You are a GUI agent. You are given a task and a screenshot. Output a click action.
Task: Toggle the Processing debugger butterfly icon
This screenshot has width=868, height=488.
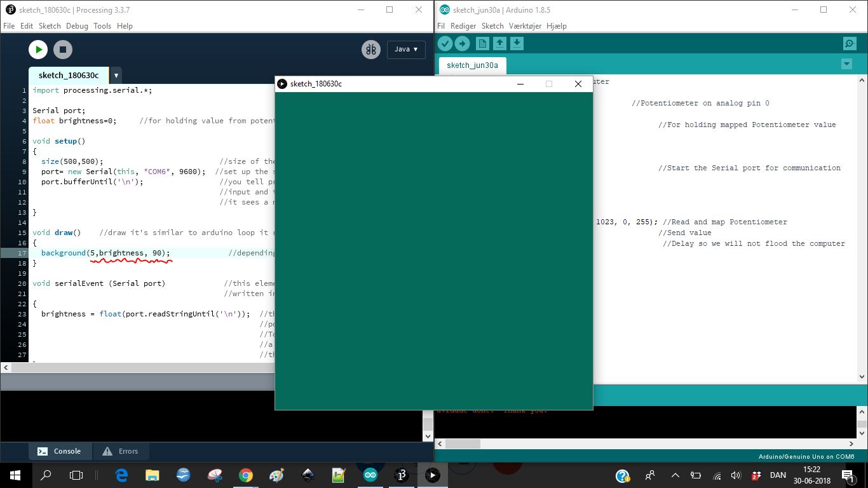(x=371, y=50)
